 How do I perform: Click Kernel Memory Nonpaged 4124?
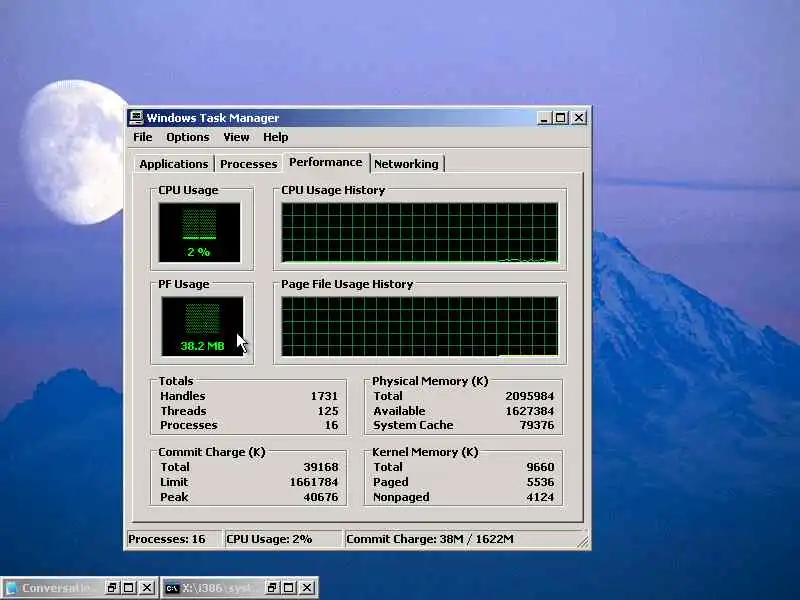(x=540, y=497)
